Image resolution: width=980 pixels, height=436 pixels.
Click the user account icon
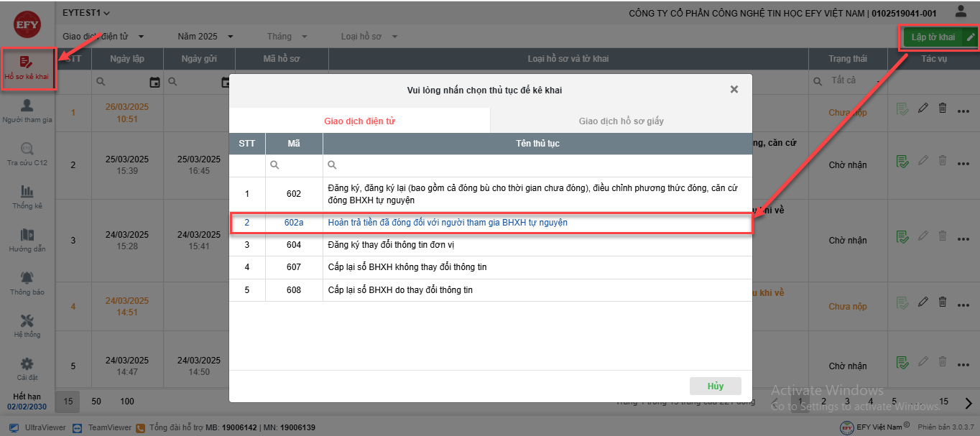961,12
